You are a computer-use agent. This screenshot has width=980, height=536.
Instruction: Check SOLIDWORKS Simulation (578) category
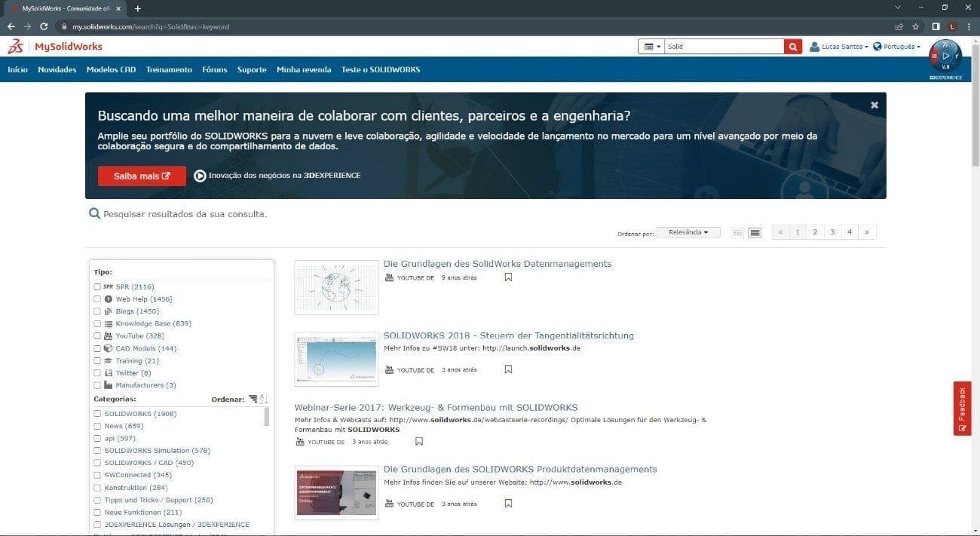tap(97, 451)
